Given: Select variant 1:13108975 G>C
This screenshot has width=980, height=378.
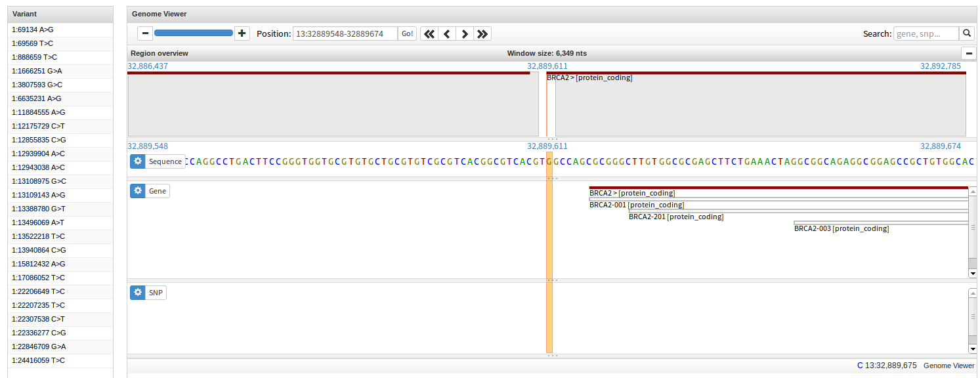Looking at the screenshot, I should (x=60, y=181).
